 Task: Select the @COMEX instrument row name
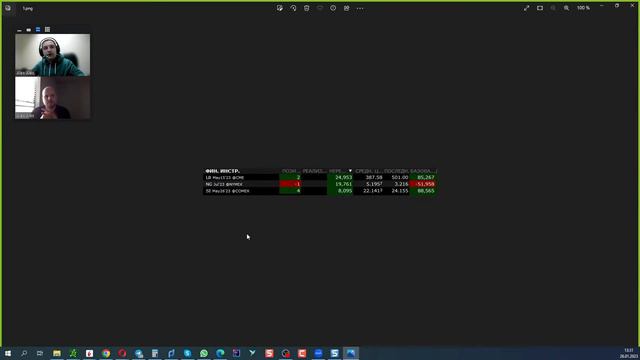pos(227,191)
